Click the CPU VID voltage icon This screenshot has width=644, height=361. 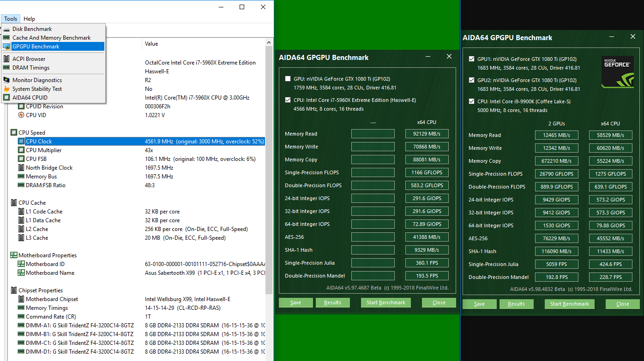(21, 115)
